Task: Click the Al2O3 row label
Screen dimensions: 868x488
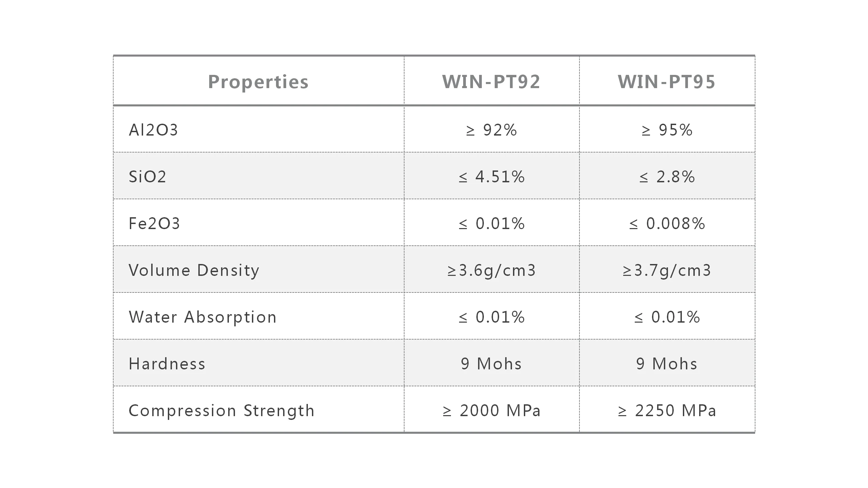Action: pyautogui.click(x=153, y=130)
